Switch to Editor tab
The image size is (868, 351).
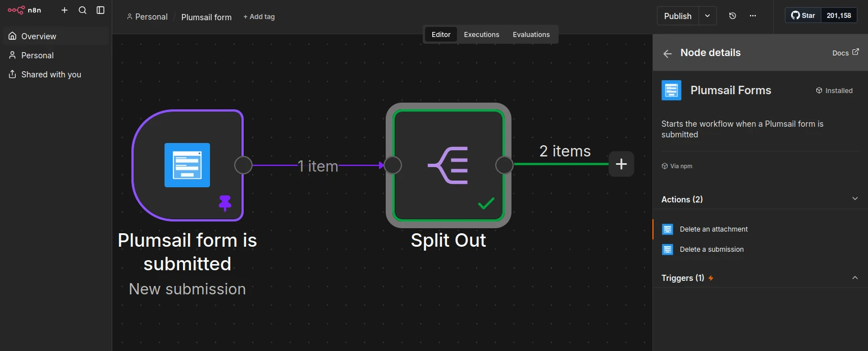(441, 34)
